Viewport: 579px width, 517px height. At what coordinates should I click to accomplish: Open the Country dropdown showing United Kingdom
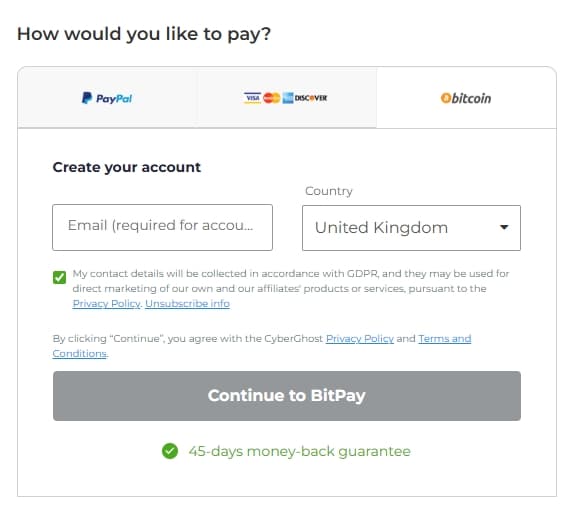pos(411,228)
